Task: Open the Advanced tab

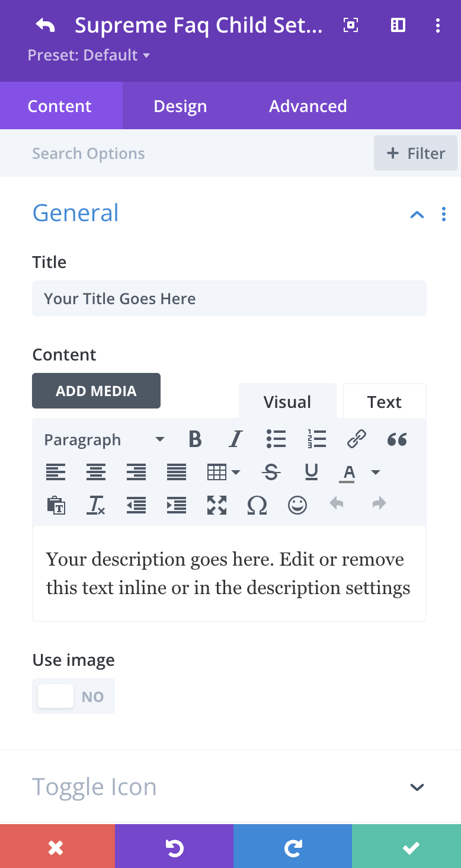Action: tap(308, 106)
